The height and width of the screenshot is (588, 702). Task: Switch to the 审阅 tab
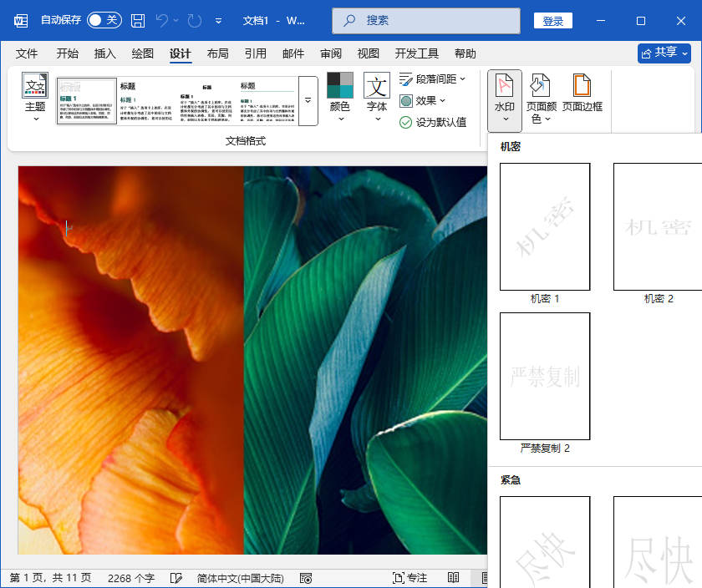(330, 53)
